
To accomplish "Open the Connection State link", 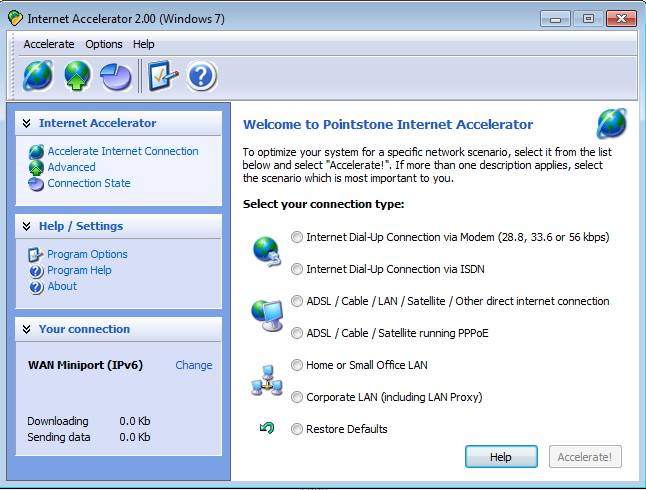I will (x=89, y=183).
